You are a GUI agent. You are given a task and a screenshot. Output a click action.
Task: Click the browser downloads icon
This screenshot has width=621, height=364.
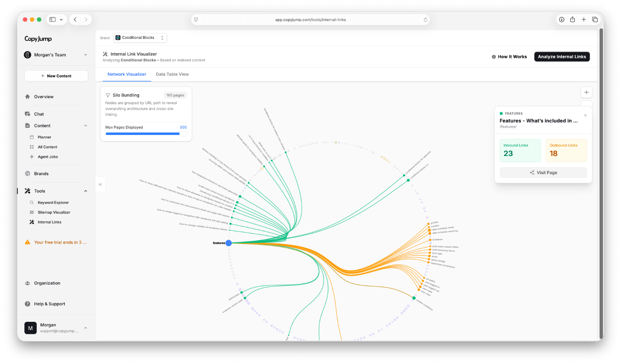point(562,19)
